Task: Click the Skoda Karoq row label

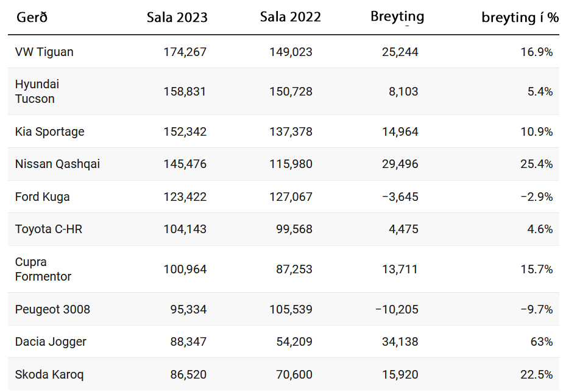Action: 49,374
